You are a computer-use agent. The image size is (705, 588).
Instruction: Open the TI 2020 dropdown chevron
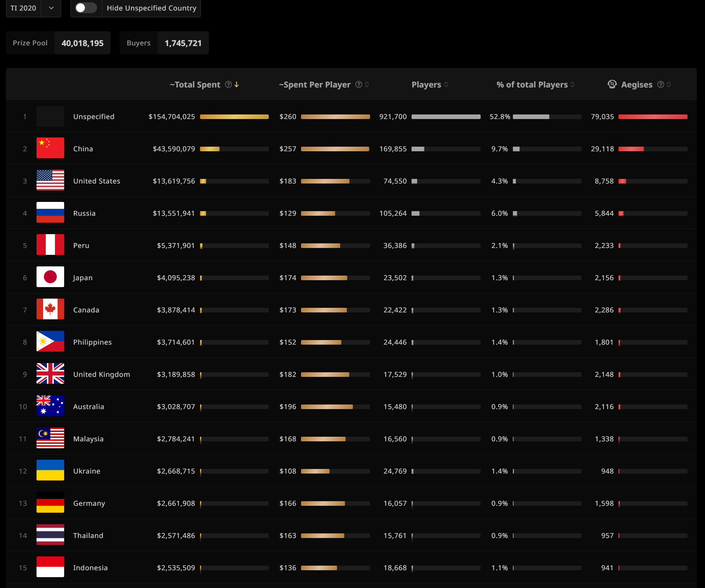click(51, 8)
